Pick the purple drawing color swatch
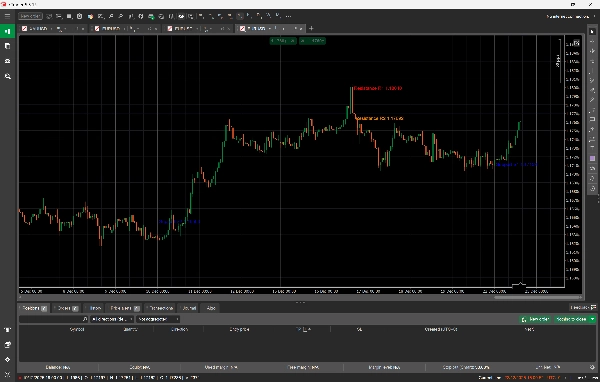This screenshot has height=382, width=600. [592, 158]
